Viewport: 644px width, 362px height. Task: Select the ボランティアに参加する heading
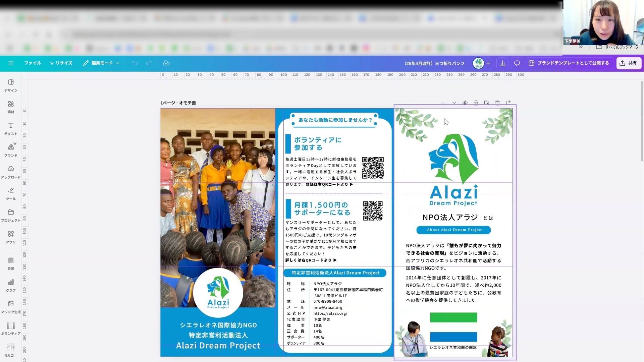click(318, 144)
